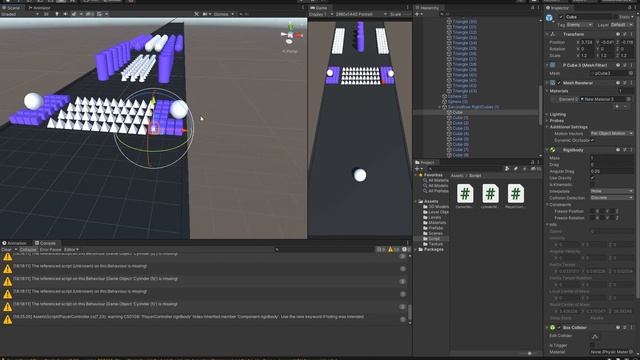Check Freeze Rotation X checkbox
Viewport: 640px width, 360px height.
click(x=593, y=218)
